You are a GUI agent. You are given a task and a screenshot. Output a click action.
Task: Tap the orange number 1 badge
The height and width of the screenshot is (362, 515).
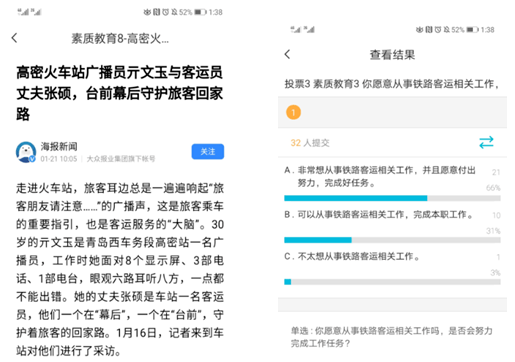tap(293, 112)
